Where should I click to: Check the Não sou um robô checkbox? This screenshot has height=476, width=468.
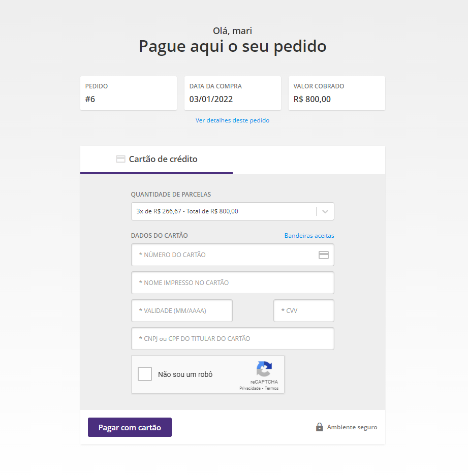tap(145, 374)
